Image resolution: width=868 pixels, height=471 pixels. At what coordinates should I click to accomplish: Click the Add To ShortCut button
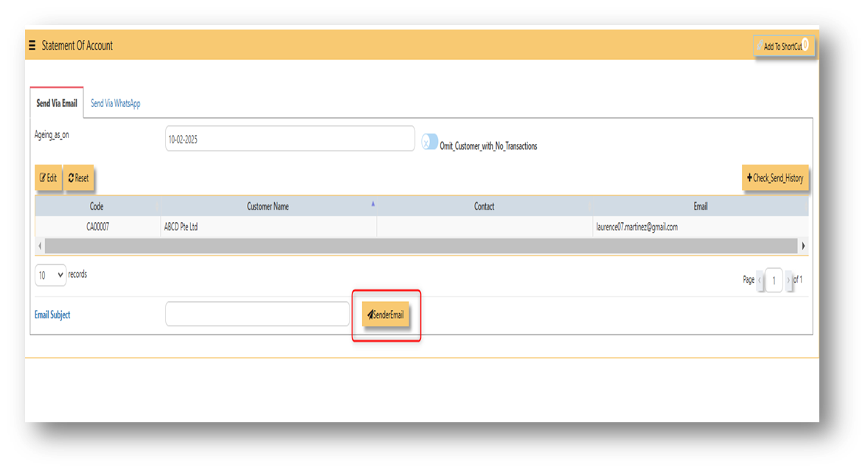click(x=783, y=46)
